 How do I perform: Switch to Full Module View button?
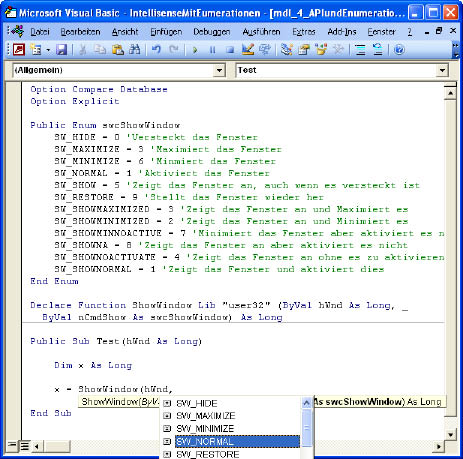25,446
